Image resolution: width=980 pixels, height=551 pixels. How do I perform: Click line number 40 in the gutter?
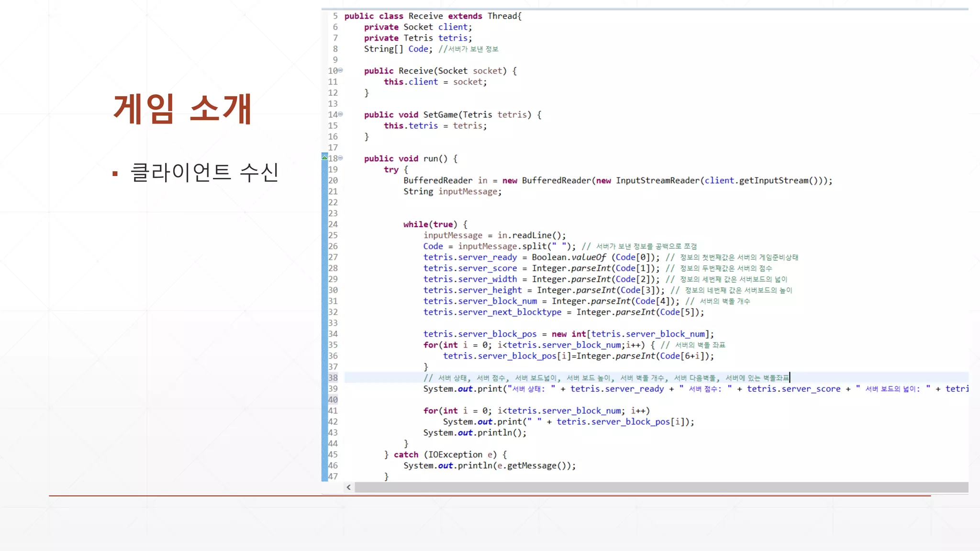tap(333, 400)
